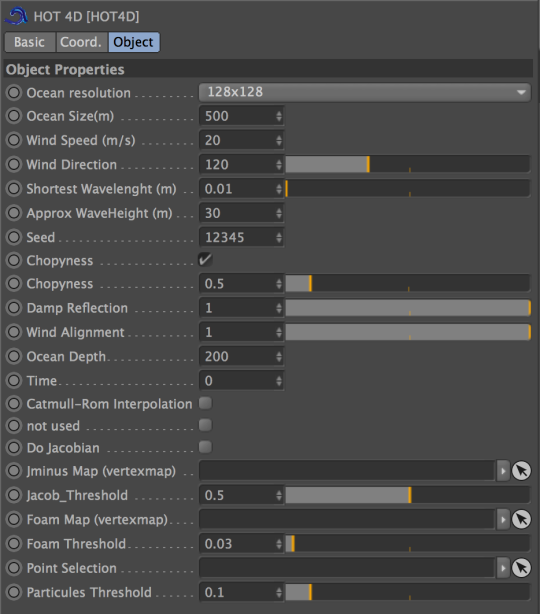Toggle keyframe circle for Ocean Size(m)
Viewport: 540px width, 614px height.
click(14, 116)
